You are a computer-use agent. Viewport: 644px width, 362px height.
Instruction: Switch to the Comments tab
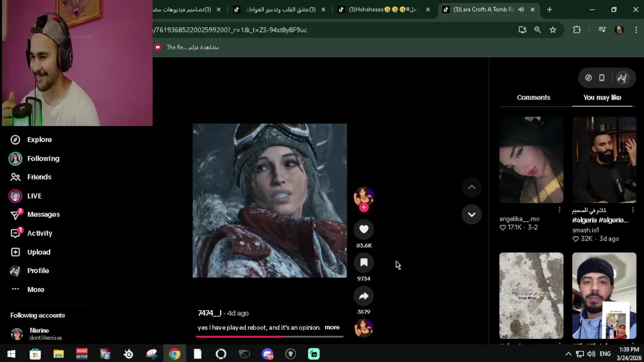pyautogui.click(x=533, y=98)
